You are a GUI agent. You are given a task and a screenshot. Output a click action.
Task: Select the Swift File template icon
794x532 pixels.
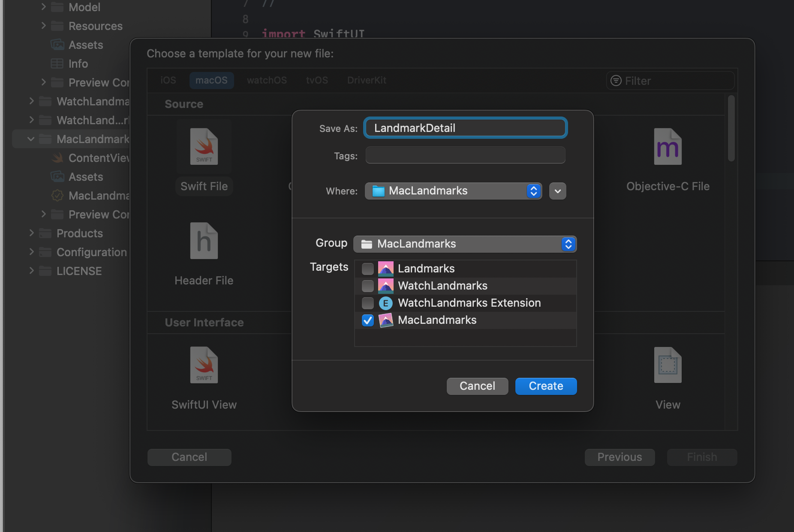(204, 146)
